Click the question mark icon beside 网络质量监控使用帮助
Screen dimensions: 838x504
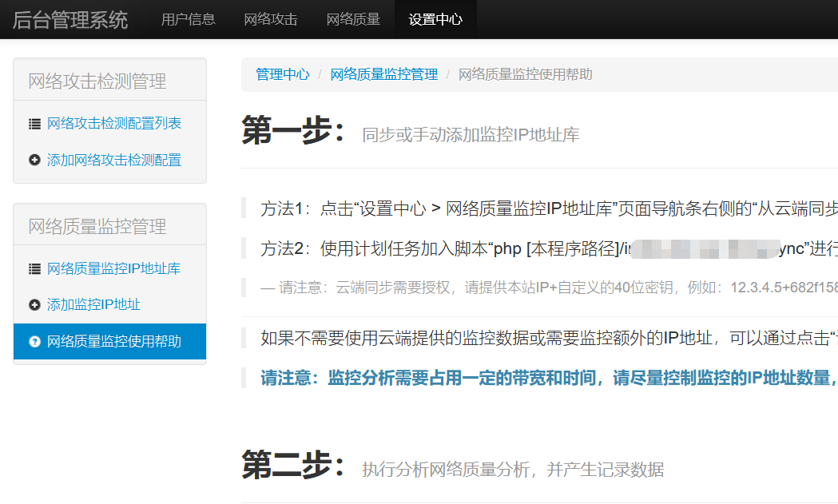[x=34, y=342]
